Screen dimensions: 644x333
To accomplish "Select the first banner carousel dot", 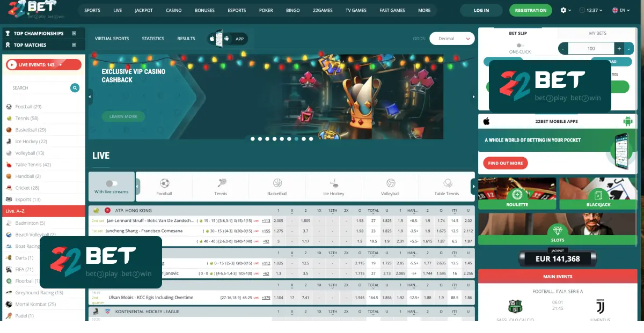I will click(x=252, y=139).
